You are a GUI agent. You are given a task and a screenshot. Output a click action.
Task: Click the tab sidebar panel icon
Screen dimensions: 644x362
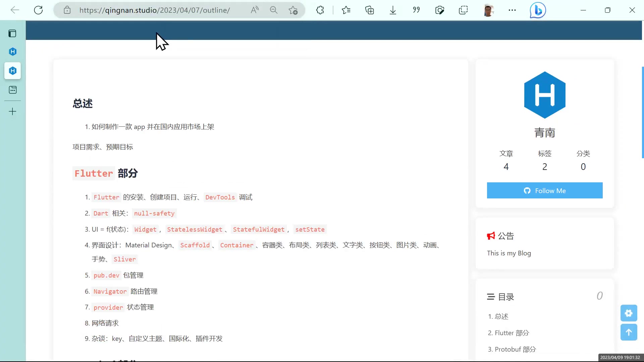(12, 33)
